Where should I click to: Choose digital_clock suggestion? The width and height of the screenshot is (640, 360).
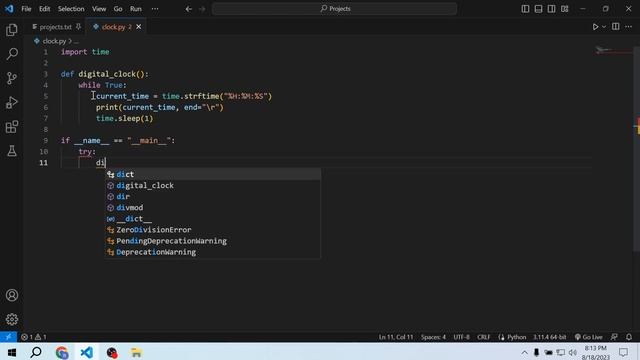pyautogui.click(x=213, y=185)
